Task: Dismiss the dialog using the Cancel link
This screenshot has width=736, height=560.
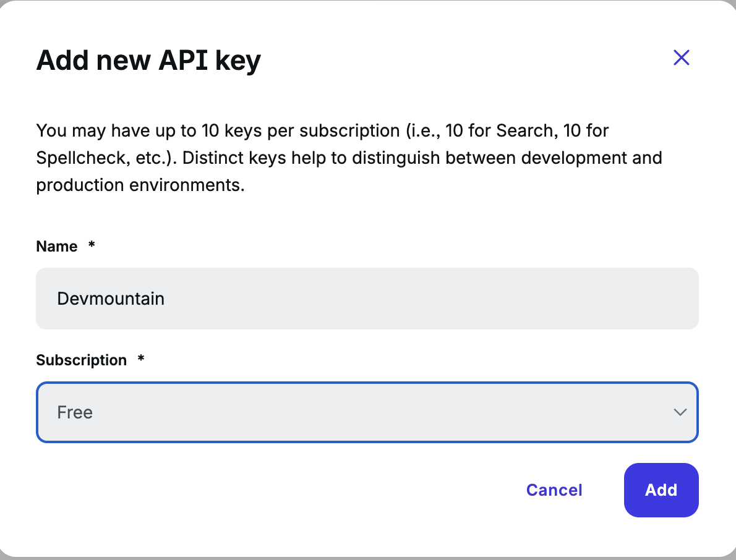Action: (554, 490)
